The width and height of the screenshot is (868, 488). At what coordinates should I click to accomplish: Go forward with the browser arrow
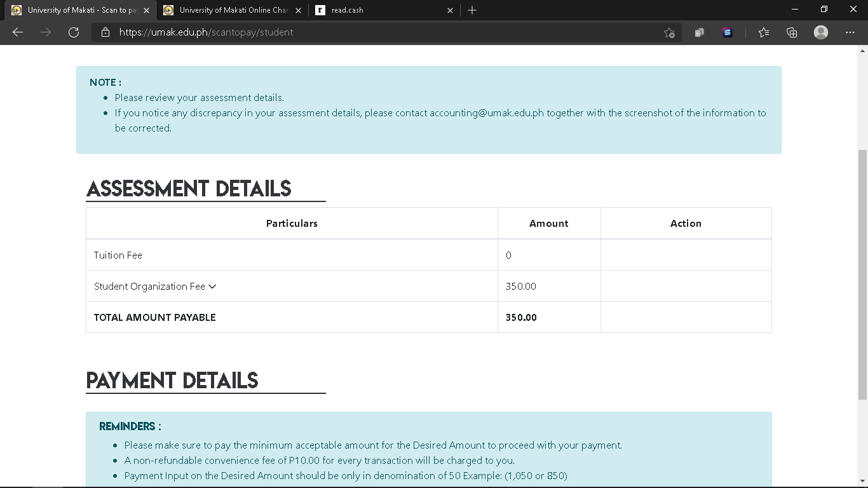[46, 32]
